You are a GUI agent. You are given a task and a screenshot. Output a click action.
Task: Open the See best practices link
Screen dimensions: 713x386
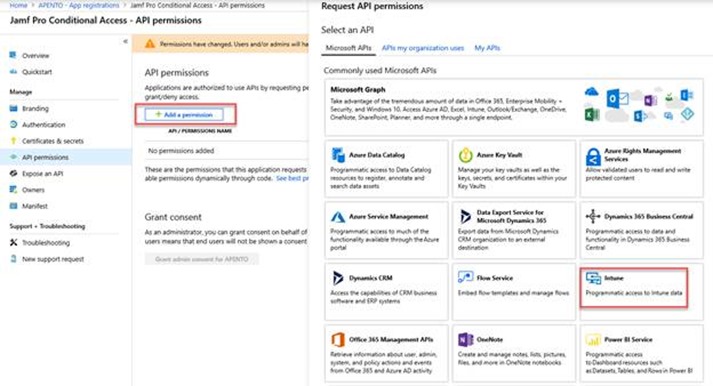click(292, 178)
